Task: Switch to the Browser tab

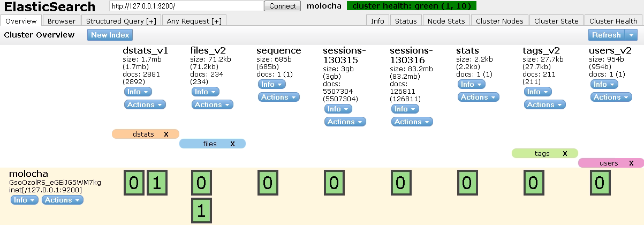Action: [x=62, y=21]
